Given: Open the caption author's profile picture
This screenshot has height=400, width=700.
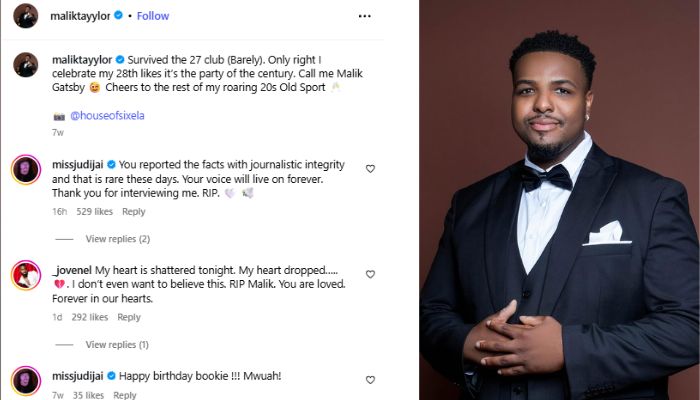Looking at the screenshot, I should pos(26,65).
